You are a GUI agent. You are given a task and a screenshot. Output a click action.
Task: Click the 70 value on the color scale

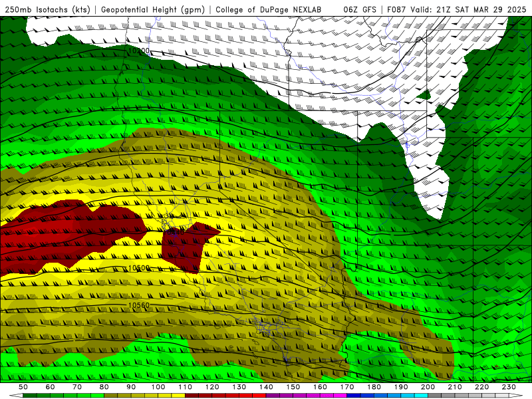point(77,387)
